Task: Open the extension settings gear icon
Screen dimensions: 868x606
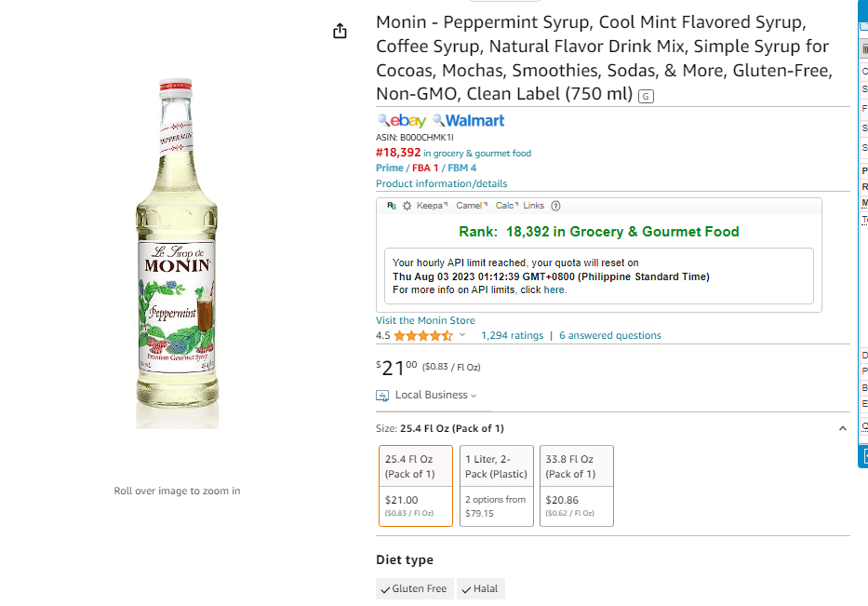Action: pos(407,206)
